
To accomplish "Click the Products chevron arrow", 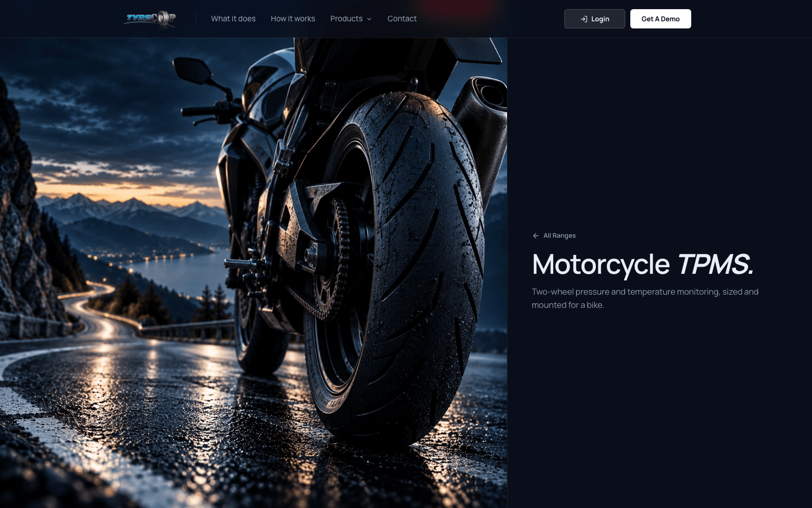I will tap(369, 19).
